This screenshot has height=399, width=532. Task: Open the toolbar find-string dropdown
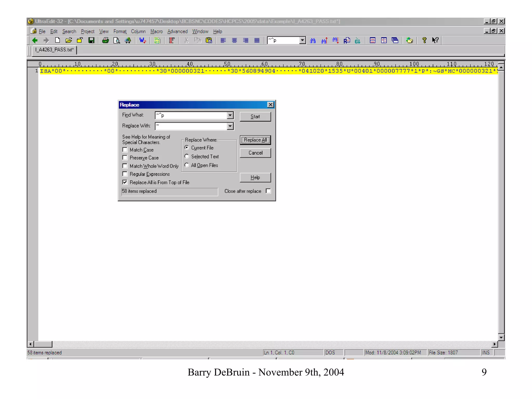click(x=302, y=40)
